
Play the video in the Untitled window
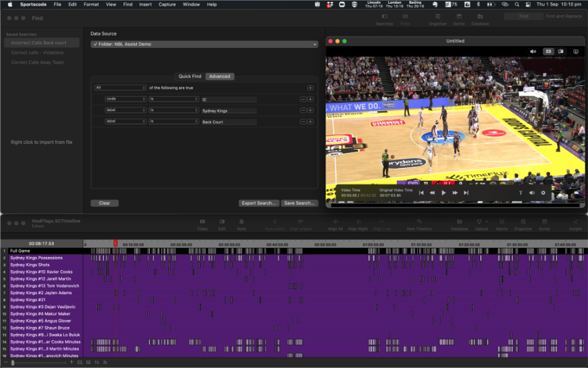click(444, 193)
